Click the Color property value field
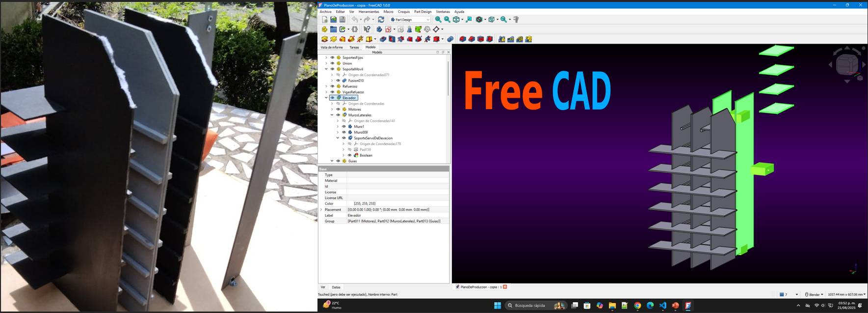 [x=398, y=203]
